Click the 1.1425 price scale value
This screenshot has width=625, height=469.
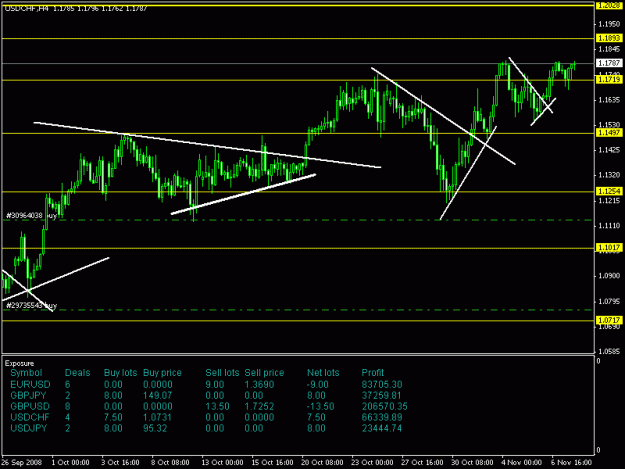609,150
